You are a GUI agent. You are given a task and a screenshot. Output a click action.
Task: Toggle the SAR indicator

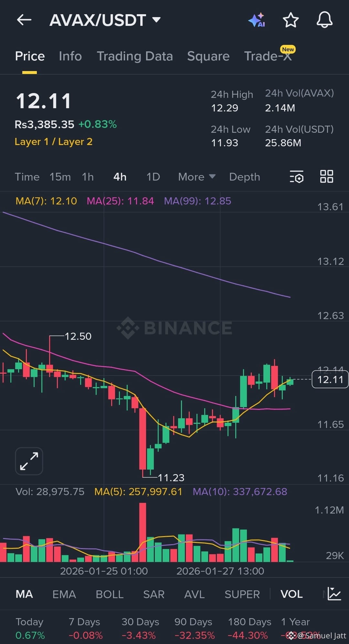coord(154,594)
